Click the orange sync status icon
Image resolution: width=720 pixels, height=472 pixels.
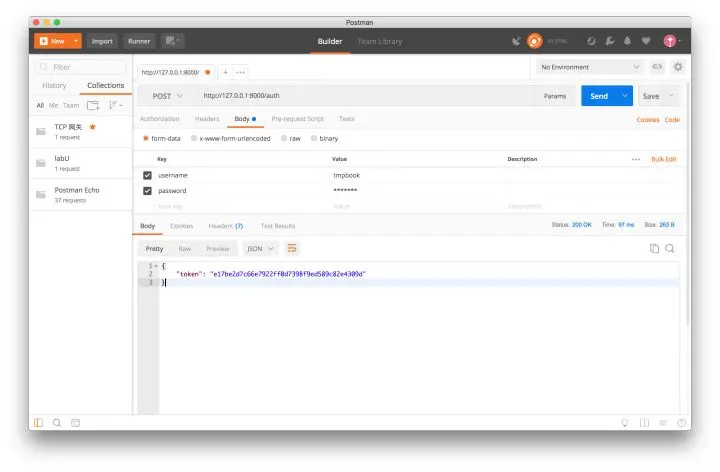point(534,41)
